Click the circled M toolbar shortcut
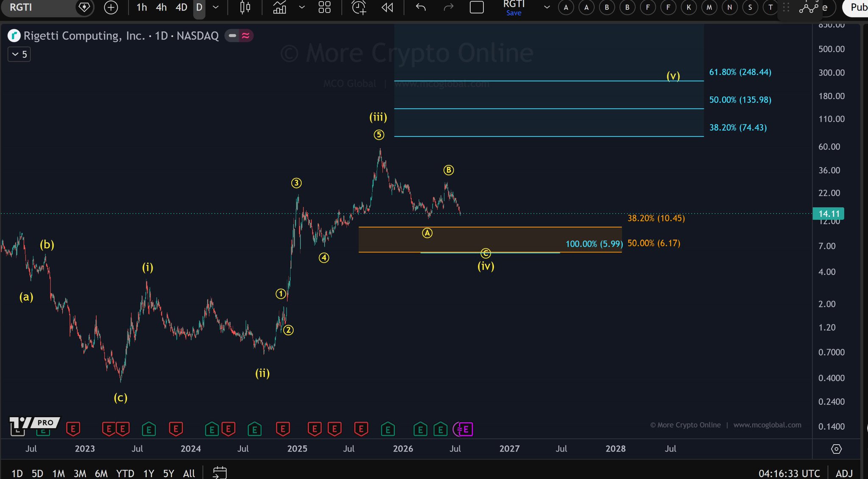This screenshot has width=868, height=479. (x=709, y=7)
